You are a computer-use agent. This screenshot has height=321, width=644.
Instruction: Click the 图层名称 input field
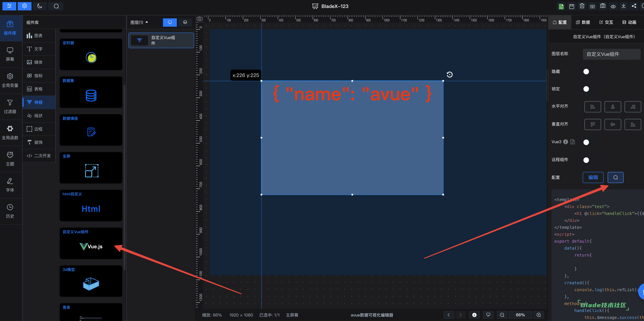[611, 54]
